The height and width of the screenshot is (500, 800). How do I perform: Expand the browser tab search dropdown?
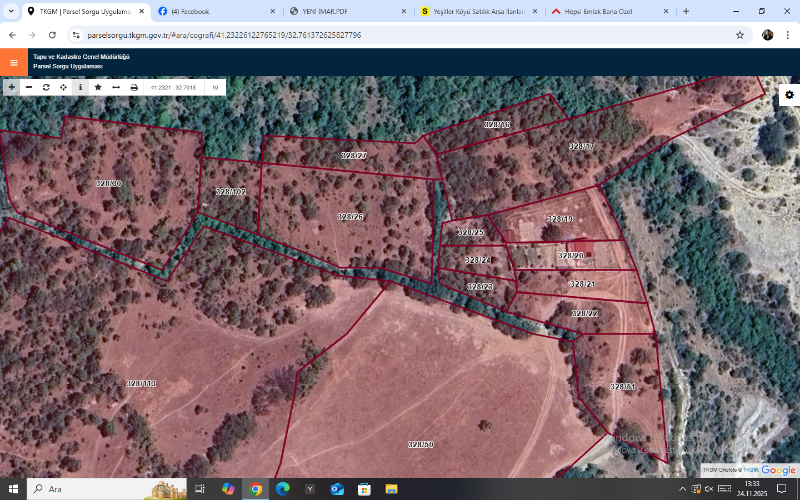(11, 11)
